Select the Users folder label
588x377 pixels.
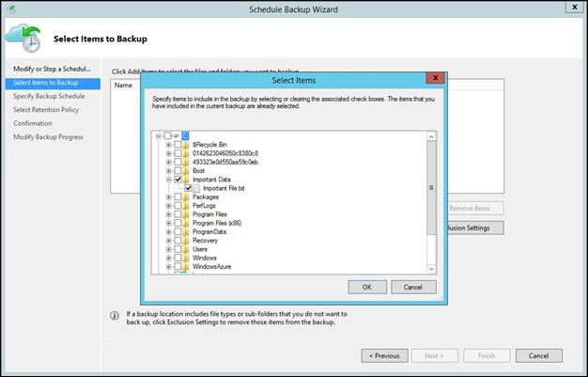point(200,249)
